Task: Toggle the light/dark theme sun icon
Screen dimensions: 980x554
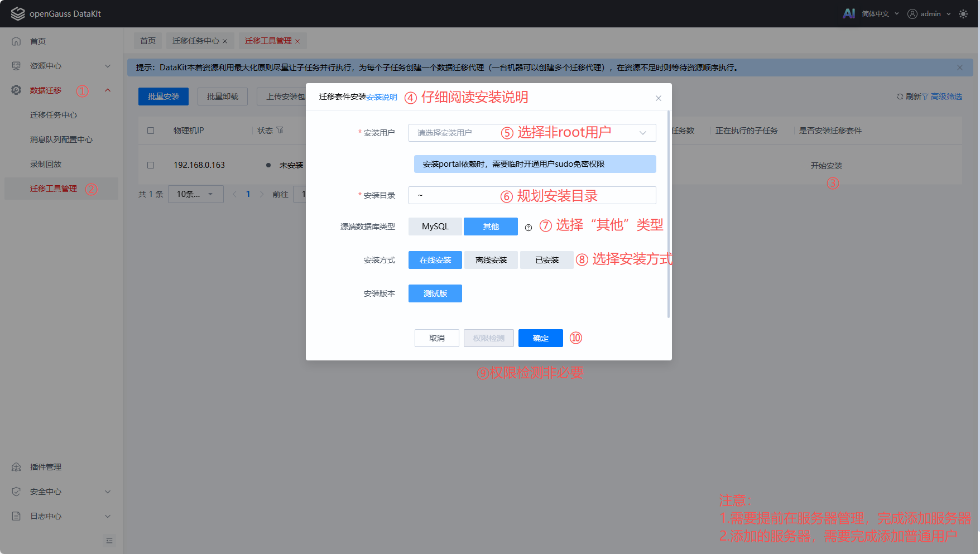Action: click(963, 14)
